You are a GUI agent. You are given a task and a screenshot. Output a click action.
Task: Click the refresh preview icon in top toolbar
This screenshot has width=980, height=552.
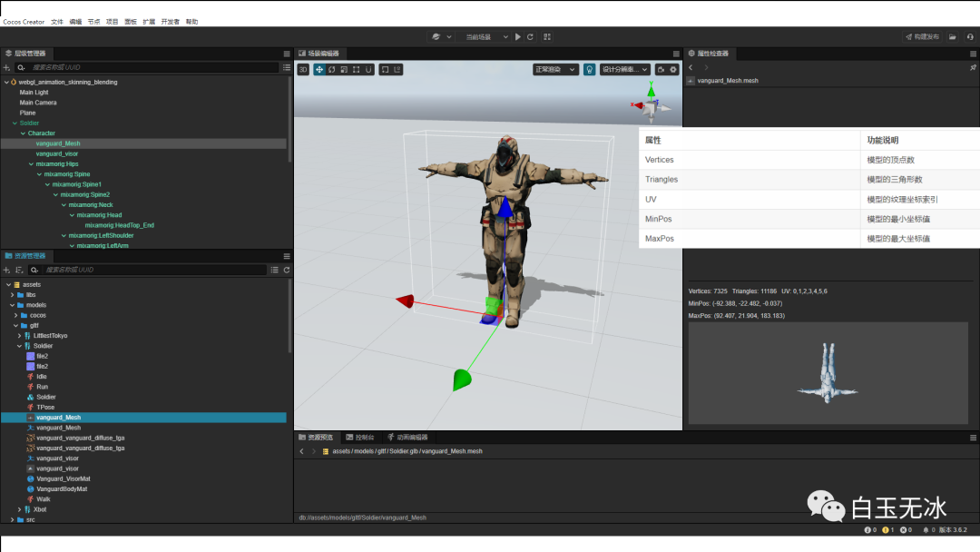pyautogui.click(x=530, y=36)
